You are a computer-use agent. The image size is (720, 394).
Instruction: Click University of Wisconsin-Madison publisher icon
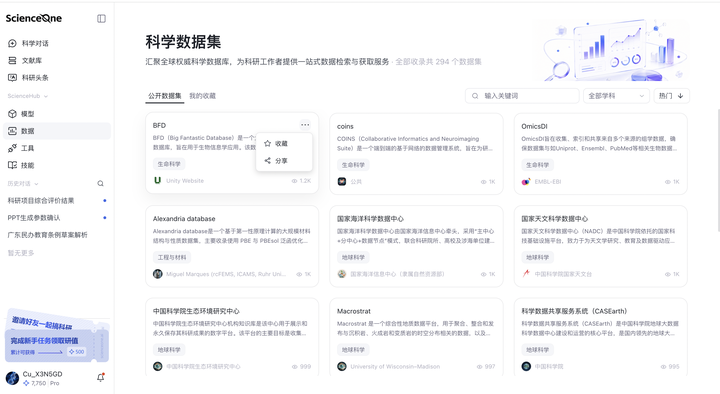click(342, 366)
